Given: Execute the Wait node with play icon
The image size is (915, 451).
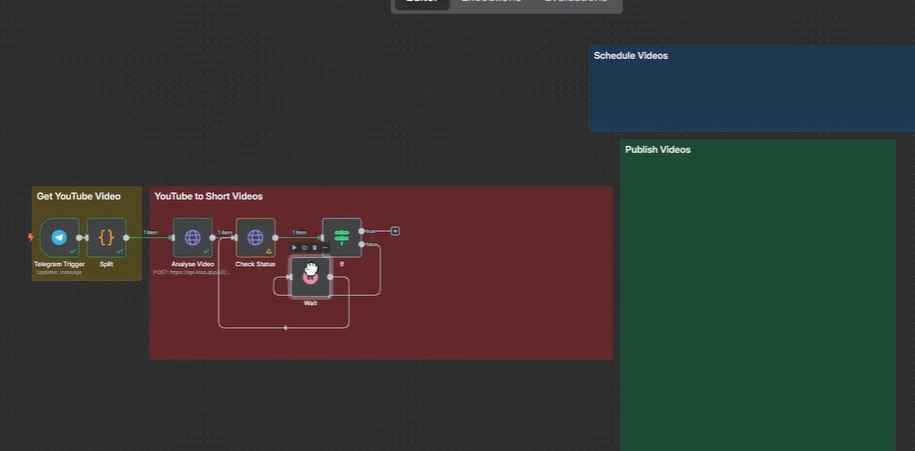Looking at the screenshot, I should click(x=294, y=248).
